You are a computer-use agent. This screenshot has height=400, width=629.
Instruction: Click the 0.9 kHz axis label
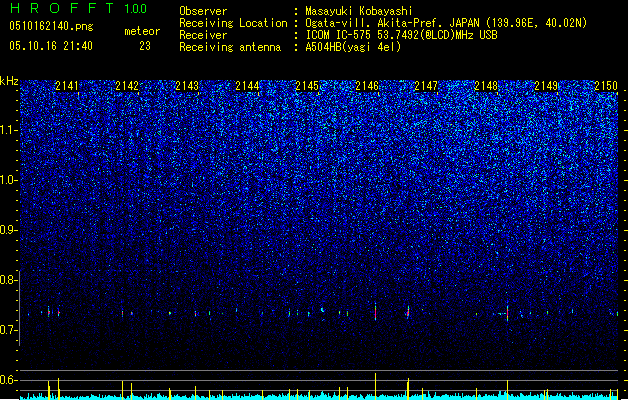pyautogui.click(x=9, y=230)
